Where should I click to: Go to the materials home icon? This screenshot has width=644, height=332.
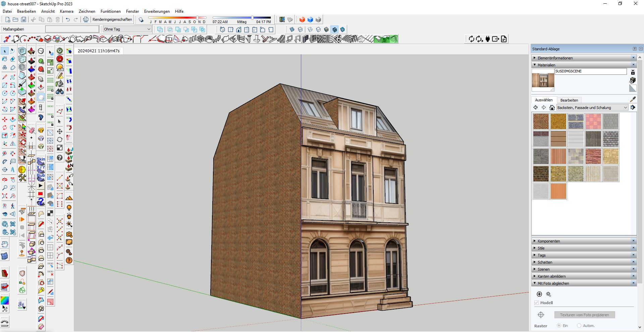[552, 108]
